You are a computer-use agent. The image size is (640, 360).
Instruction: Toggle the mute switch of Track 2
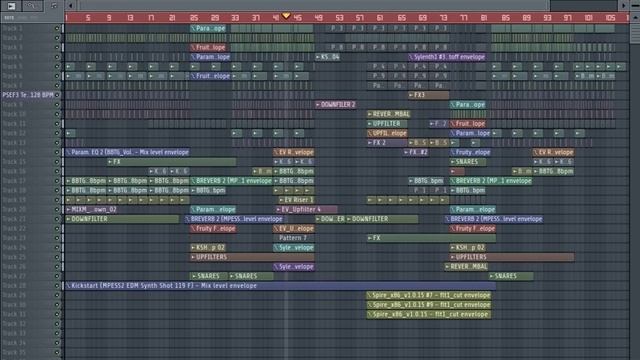[57, 38]
